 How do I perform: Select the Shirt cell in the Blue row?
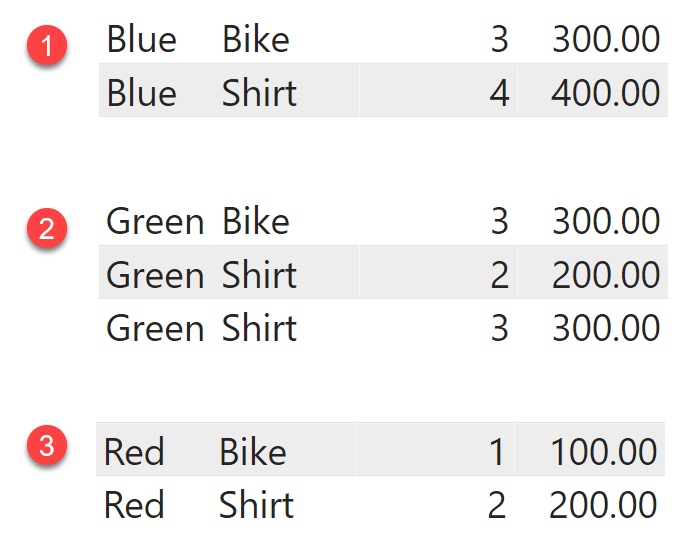pos(259,93)
